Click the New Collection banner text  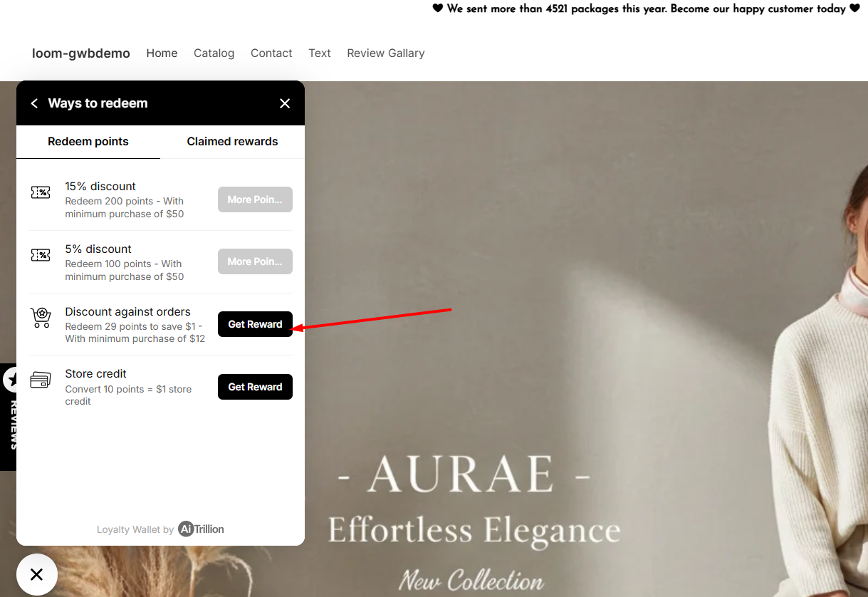pos(471,580)
